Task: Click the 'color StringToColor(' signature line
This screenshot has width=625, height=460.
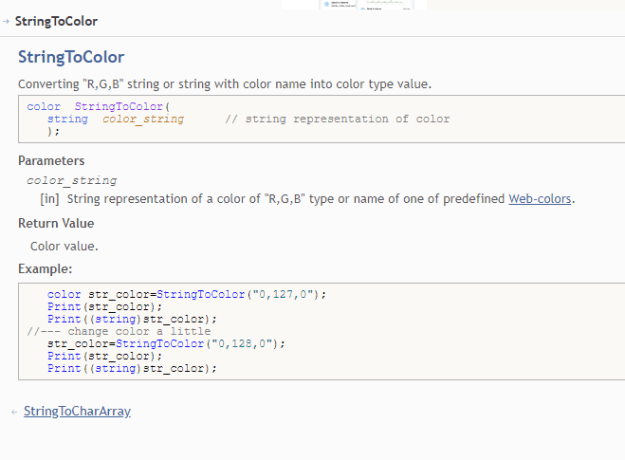Action: [x=98, y=106]
